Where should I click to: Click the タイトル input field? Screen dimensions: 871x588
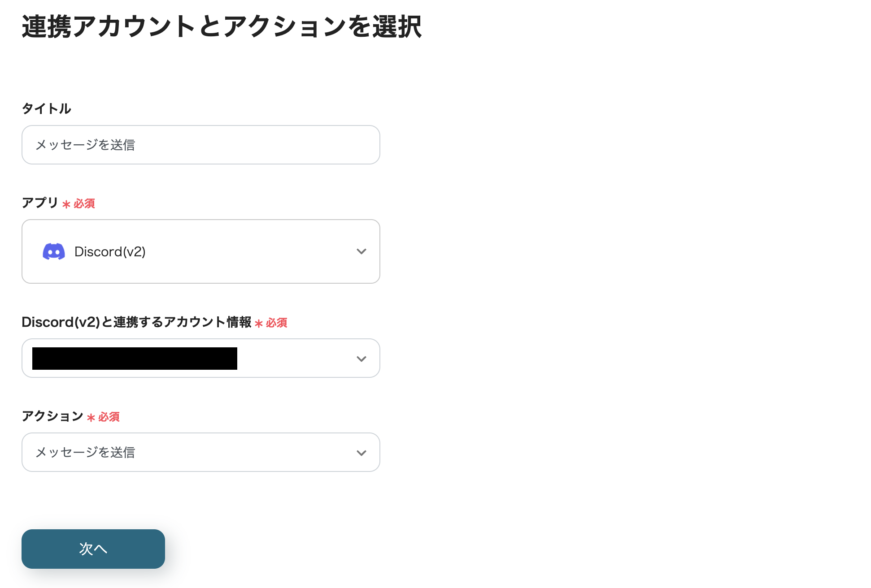[x=200, y=145]
